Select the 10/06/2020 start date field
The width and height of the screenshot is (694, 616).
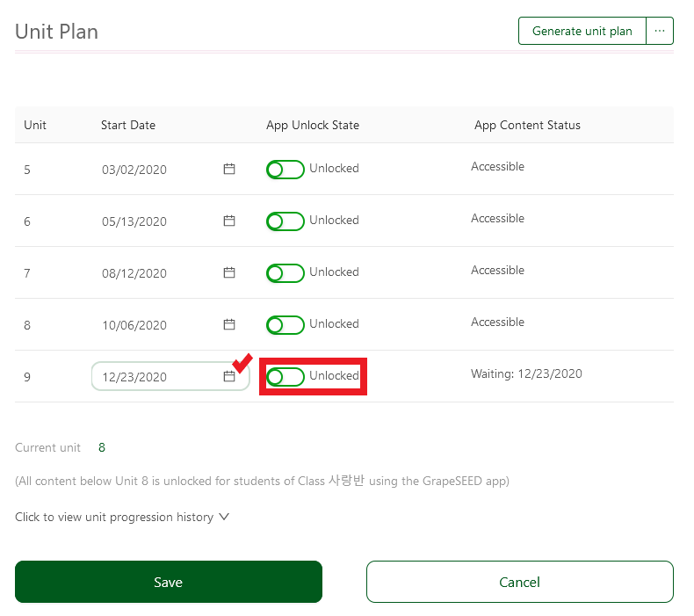(x=170, y=324)
